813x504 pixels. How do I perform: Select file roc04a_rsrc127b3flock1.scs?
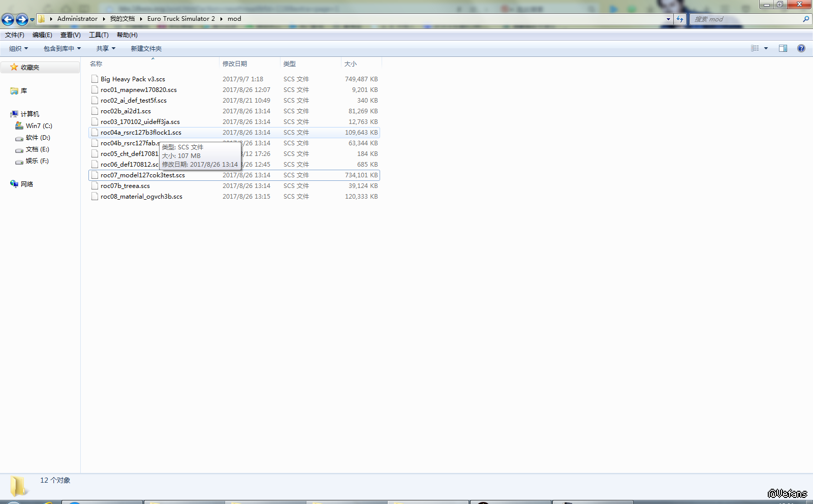pos(234,133)
